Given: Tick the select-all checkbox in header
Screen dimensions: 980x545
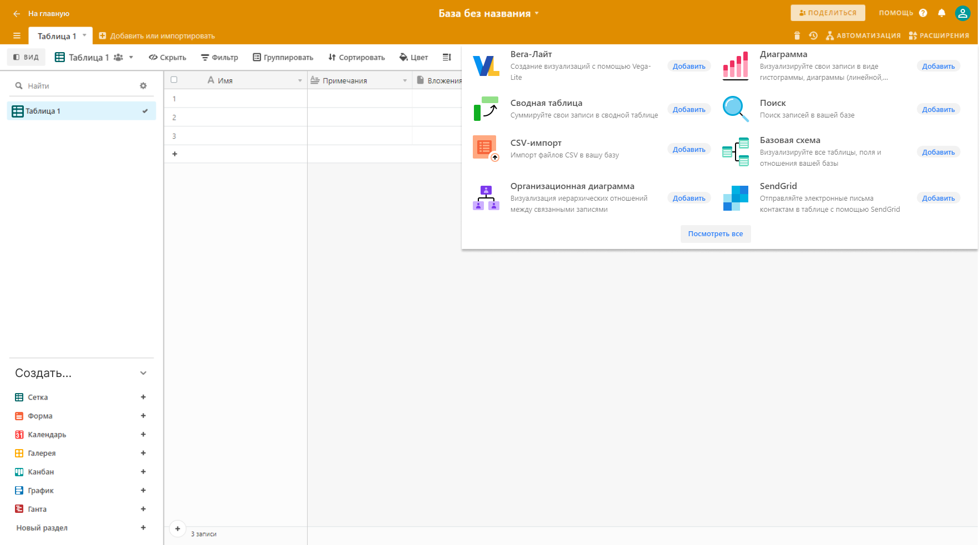Looking at the screenshot, I should [x=174, y=80].
